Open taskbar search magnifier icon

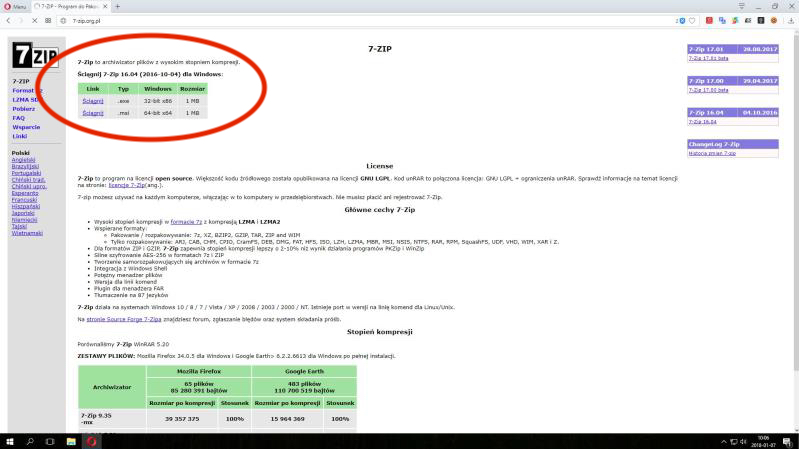(x=30, y=441)
